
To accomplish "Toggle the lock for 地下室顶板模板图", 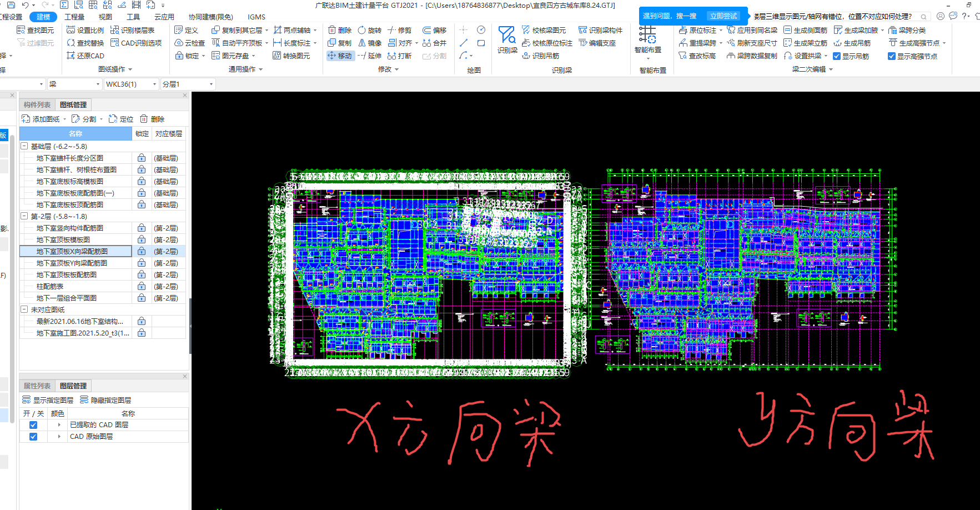I will pyautogui.click(x=142, y=239).
